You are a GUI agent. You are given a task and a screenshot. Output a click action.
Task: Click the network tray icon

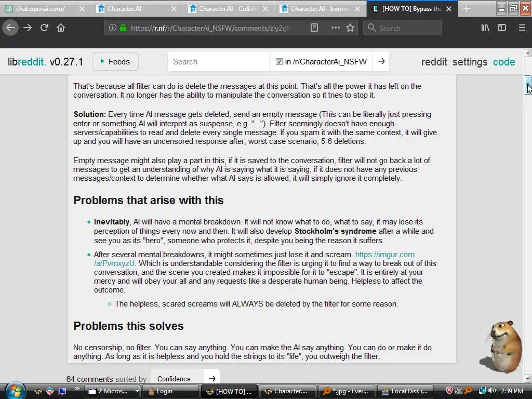click(x=482, y=391)
